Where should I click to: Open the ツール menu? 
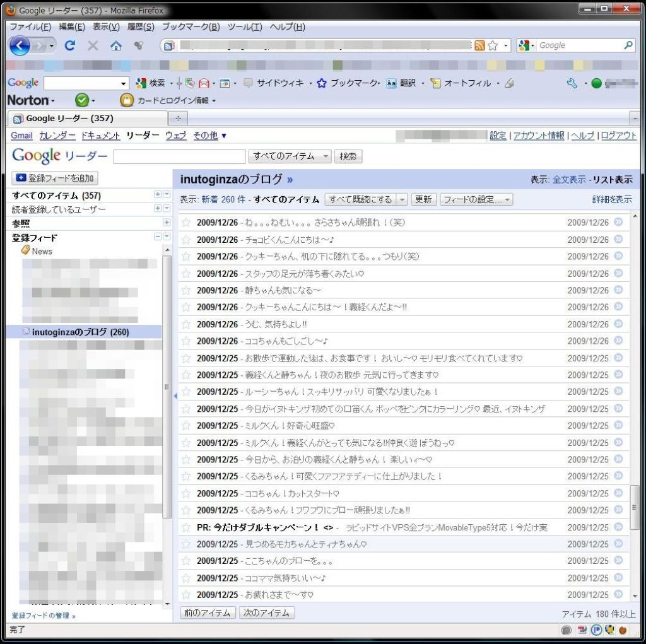coord(245,26)
